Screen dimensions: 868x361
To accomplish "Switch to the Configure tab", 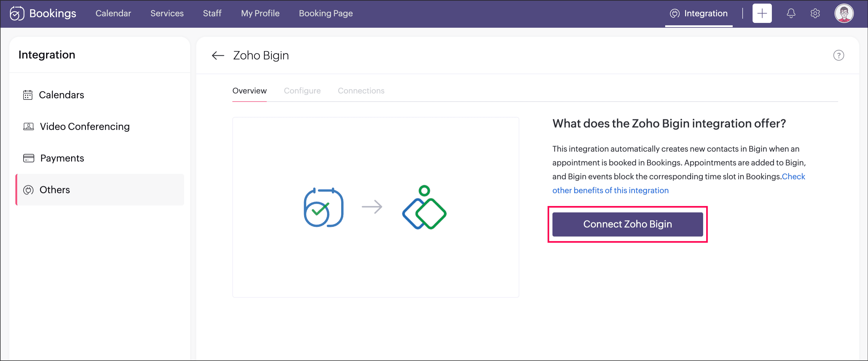I will 302,91.
